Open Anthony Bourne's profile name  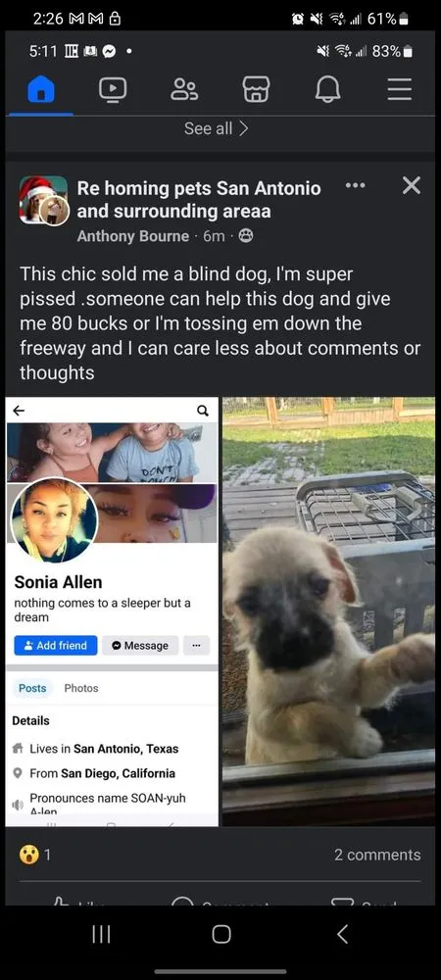click(133, 236)
